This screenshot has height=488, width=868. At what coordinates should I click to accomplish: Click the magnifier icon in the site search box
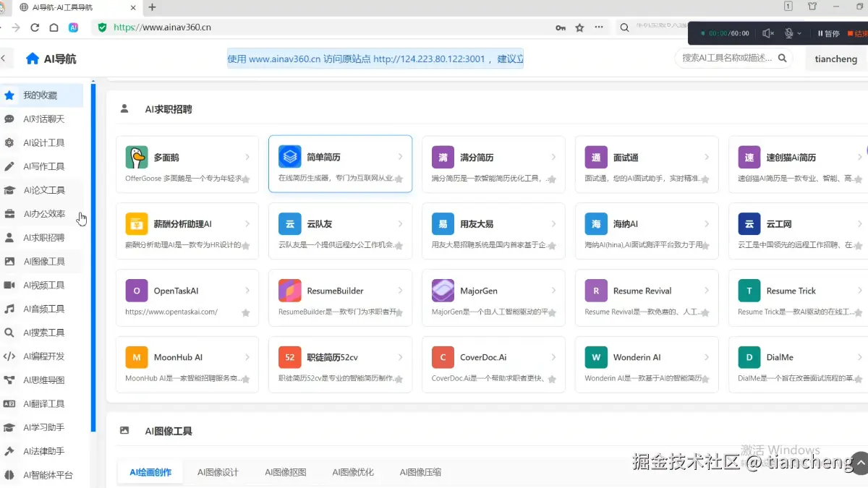click(x=783, y=59)
